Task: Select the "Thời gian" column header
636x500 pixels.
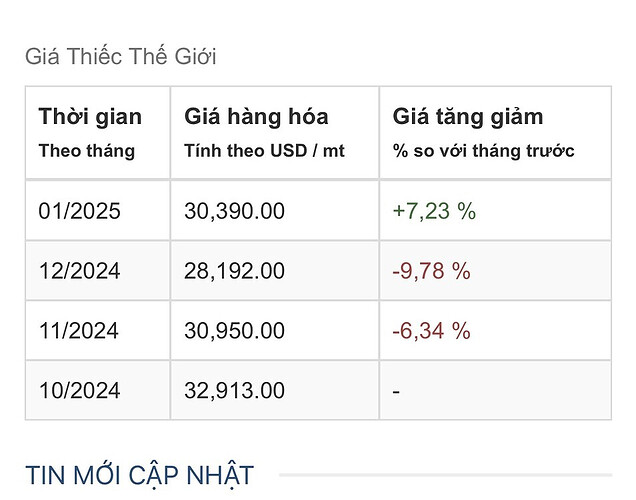Action: 90,116
